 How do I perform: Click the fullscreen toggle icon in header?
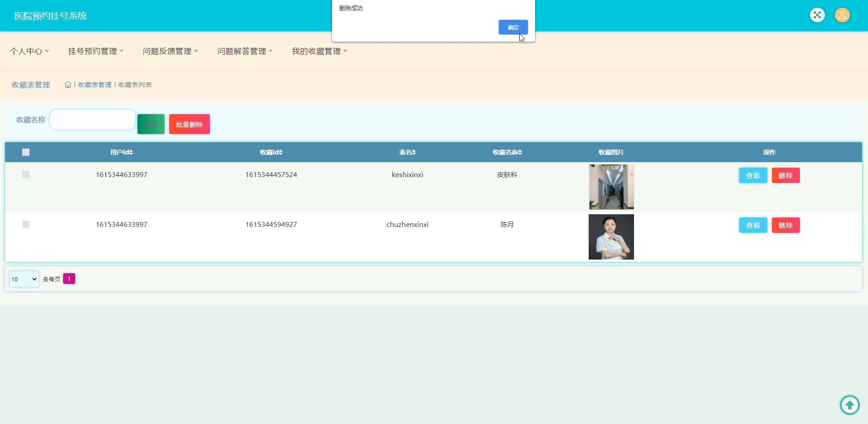coord(817,15)
